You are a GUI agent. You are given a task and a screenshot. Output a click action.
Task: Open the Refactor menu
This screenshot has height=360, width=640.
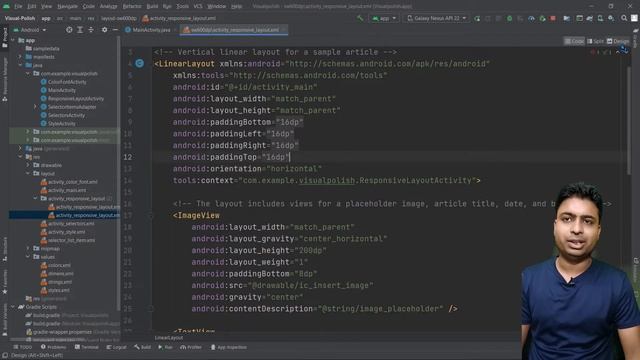[x=132, y=6]
